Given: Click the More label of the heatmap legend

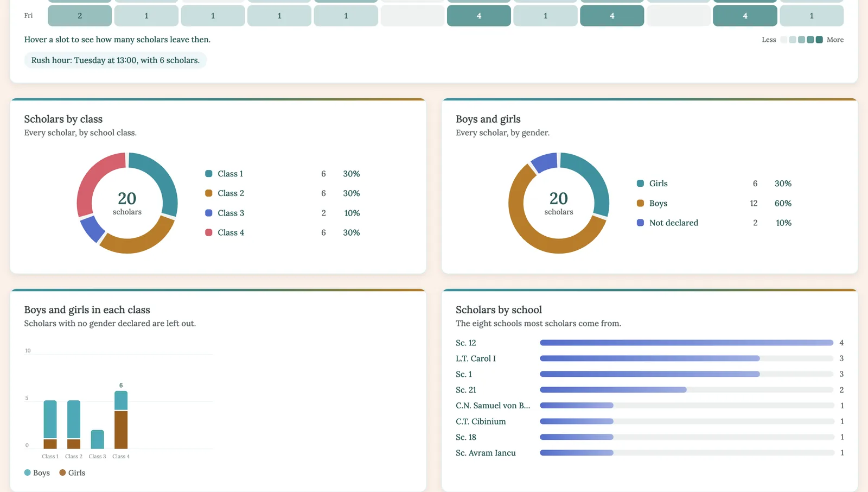Looking at the screenshot, I should coord(835,40).
